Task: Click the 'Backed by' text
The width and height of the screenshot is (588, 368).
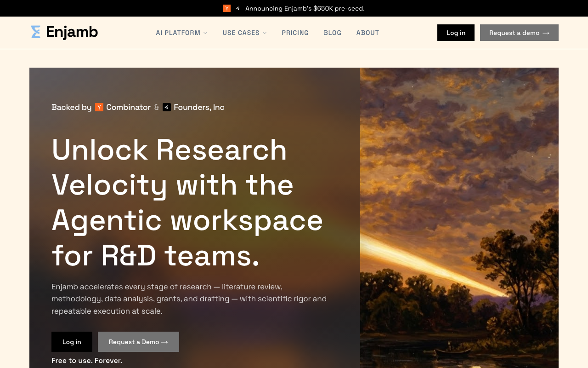Action: pos(72,107)
